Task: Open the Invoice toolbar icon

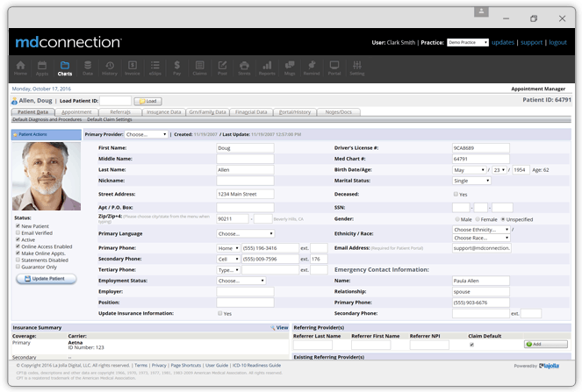Action: pyautogui.click(x=133, y=68)
